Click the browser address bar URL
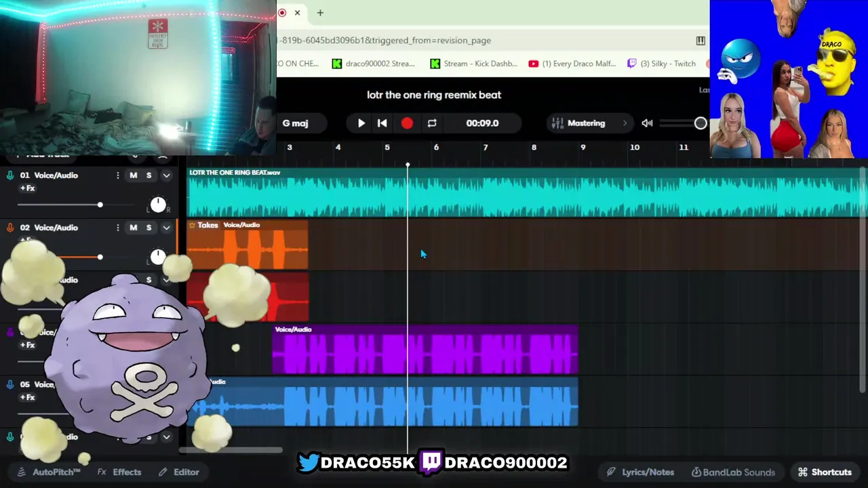 (x=384, y=41)
